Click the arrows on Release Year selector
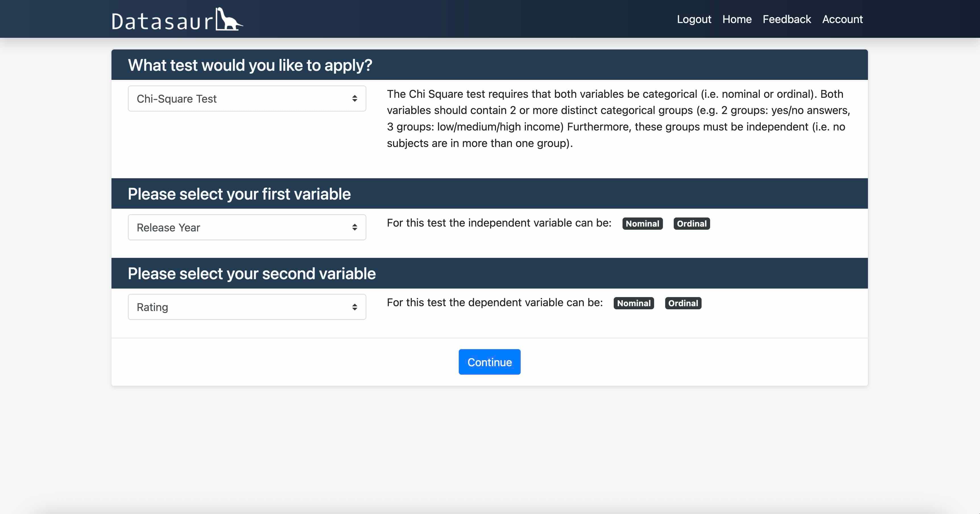Screen dimensions: 980x514 [355, 227]
